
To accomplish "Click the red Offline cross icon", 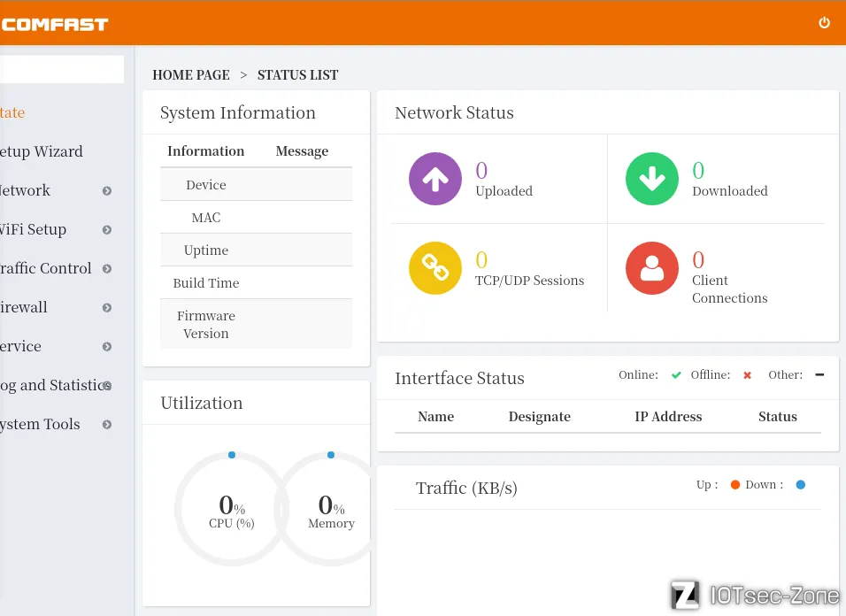I will tap(747, 375).
